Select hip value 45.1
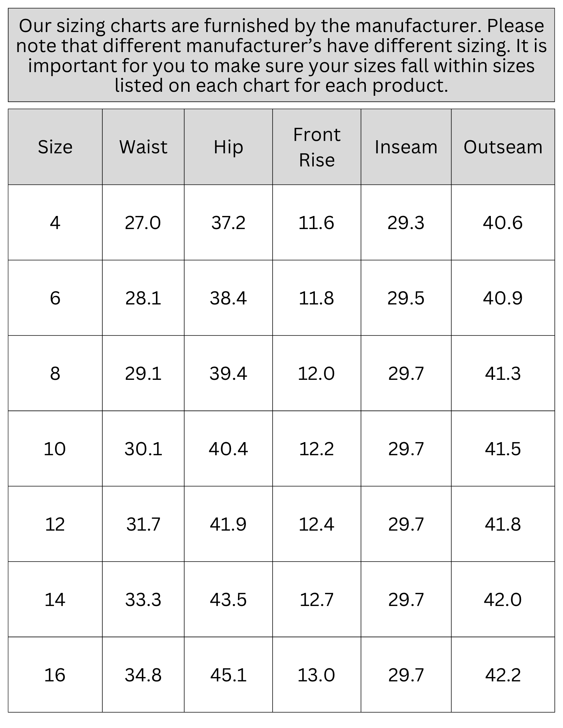The width and height of the screenshot is (563, 728). point(228,675)
